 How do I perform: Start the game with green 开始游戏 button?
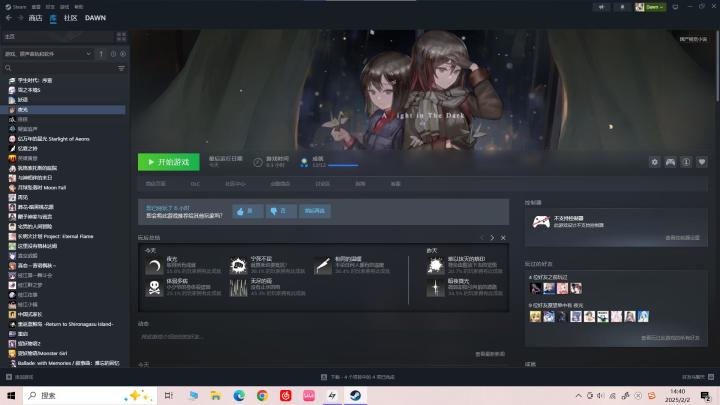pos(169,162)
